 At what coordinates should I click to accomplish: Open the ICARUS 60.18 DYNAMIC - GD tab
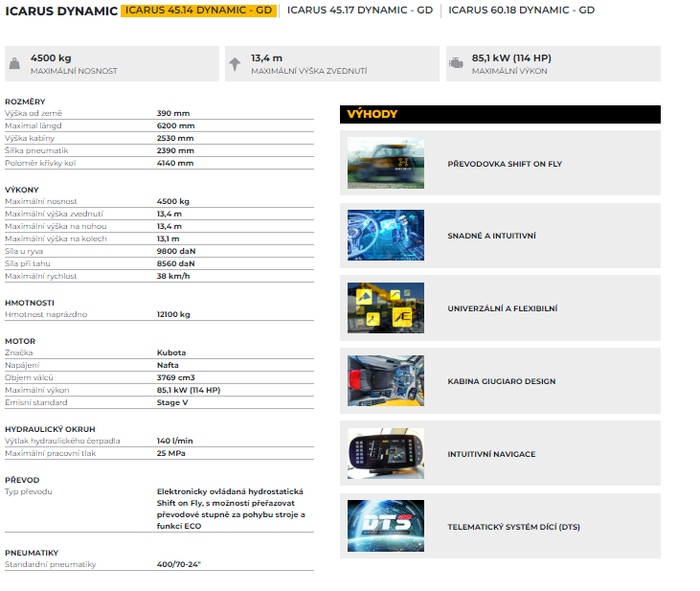522,11
